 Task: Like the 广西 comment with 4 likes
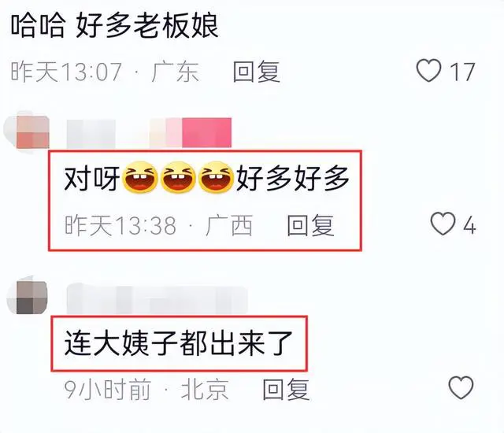443,224
